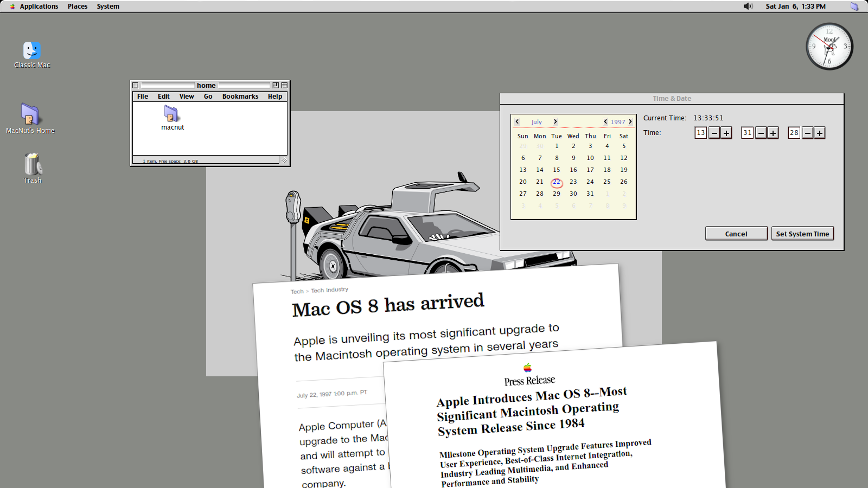Screen dimensions: 868x488
Task: Click the home window title bar
Action: (x=206, y=86)
